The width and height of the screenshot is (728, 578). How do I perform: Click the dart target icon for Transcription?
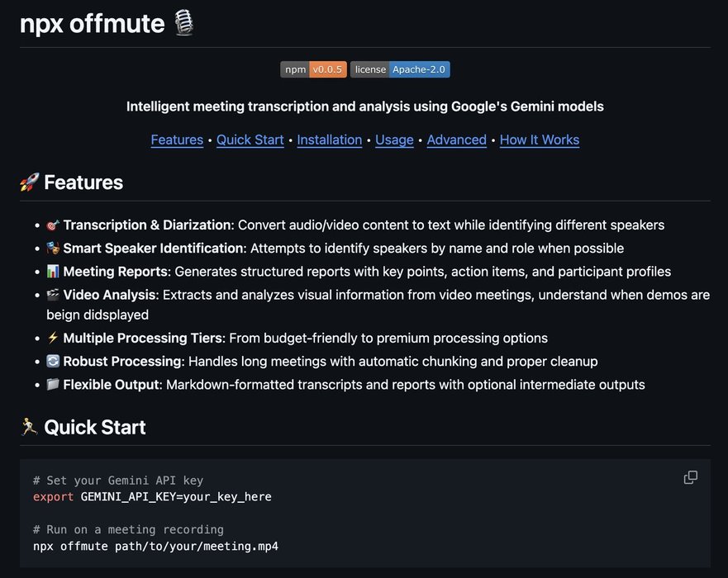click(53, 225)
